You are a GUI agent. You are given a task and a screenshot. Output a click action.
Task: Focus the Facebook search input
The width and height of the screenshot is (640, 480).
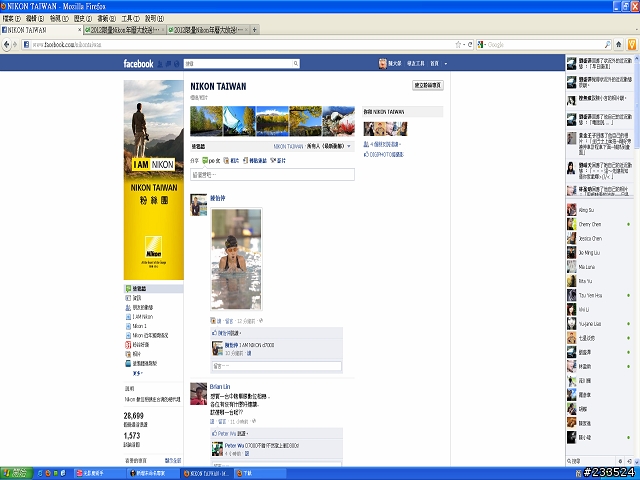[x=238, y=63]
